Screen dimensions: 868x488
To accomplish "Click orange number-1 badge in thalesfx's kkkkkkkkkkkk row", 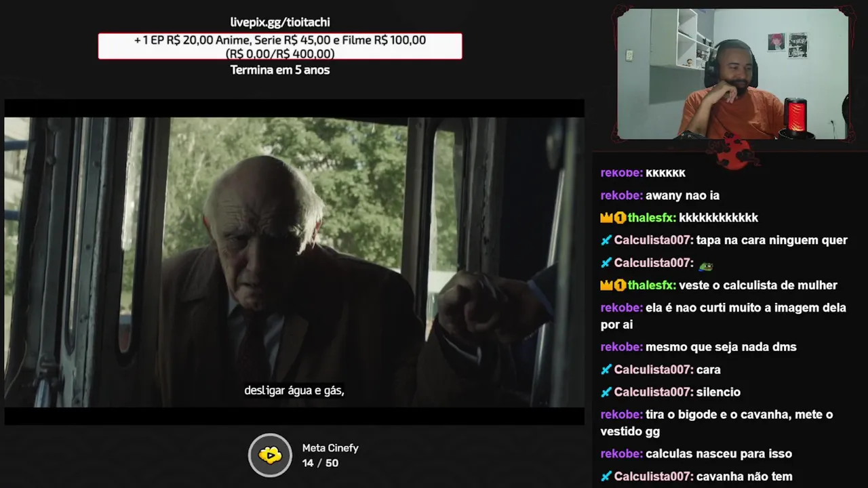I will [x=620, y=218].
